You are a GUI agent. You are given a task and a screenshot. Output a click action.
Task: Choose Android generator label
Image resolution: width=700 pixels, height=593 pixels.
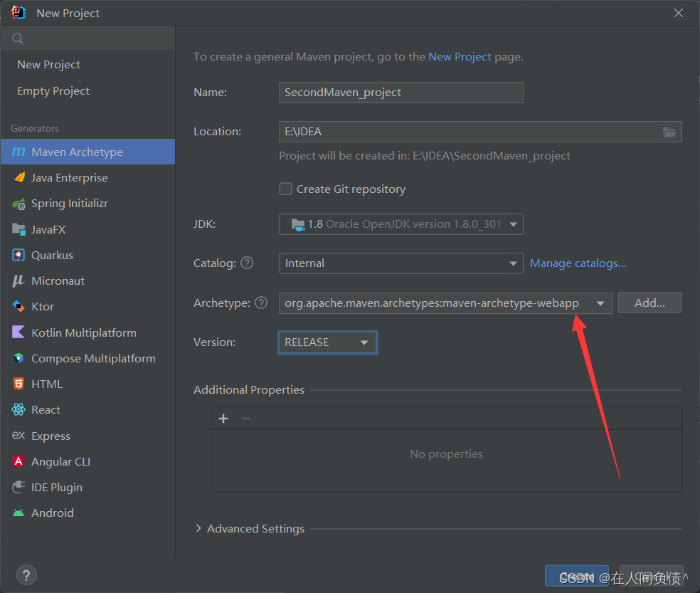[53, 513]
